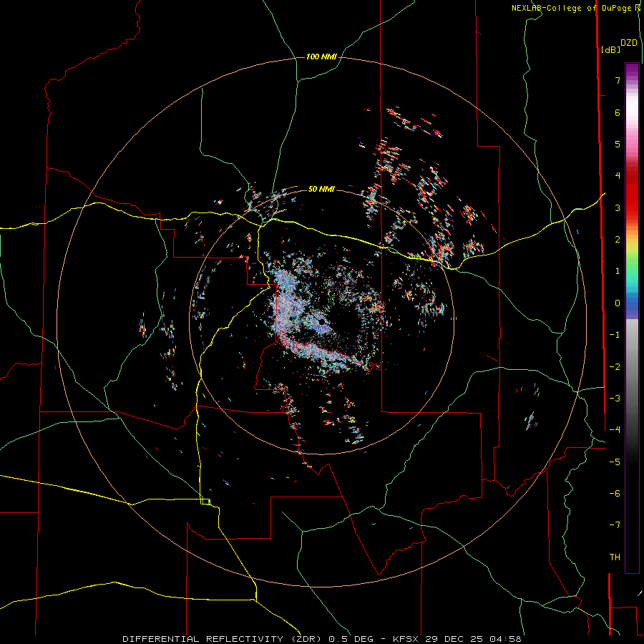
Task: Click the "29 DEC 25" date in the caption
Action: pos(454,639)
